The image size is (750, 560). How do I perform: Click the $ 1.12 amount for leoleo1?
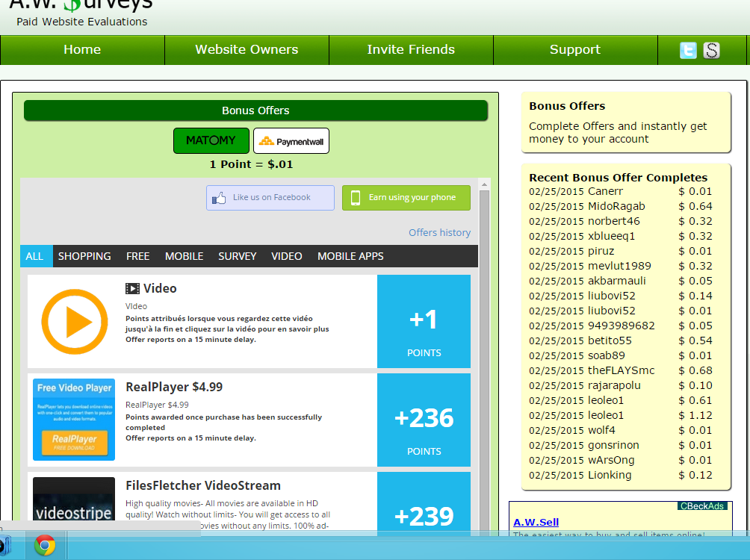[695, 415]
